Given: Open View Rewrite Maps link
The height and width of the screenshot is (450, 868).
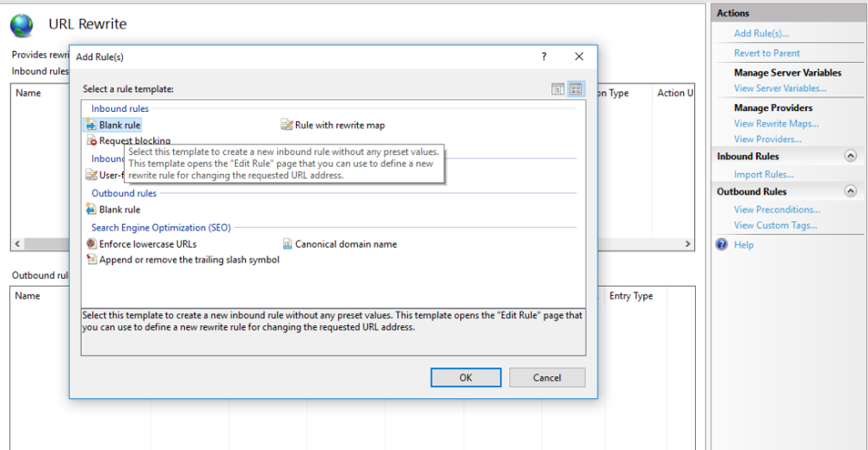Looking at the screenshot, I should (776, 124).
